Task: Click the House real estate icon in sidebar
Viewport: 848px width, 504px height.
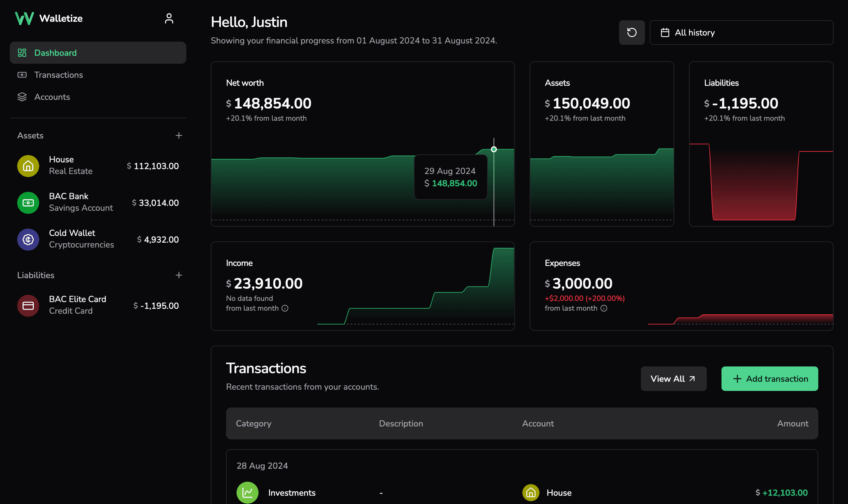Action: pos(28,166)
